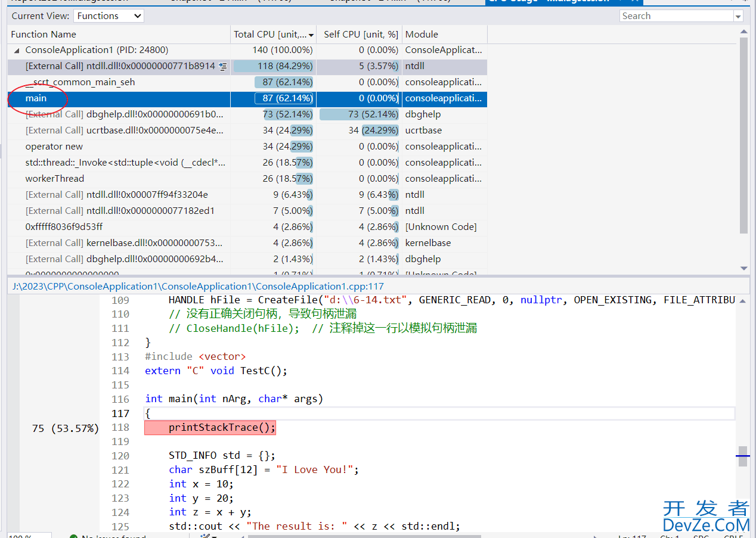This screenshot has width=756, height=538.
Task: Click the int main(int nArg, char* args) line
Action: [234, 399]
